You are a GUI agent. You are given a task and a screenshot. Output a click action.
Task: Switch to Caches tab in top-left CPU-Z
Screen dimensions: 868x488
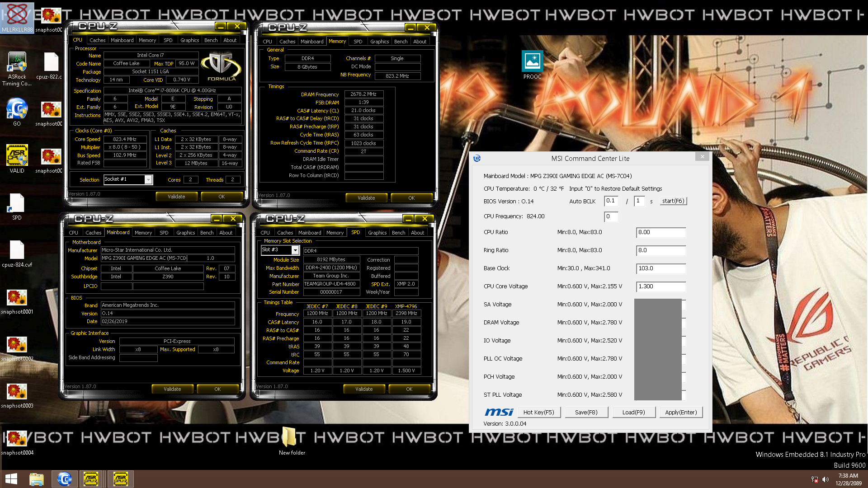(x=97, y=40)
